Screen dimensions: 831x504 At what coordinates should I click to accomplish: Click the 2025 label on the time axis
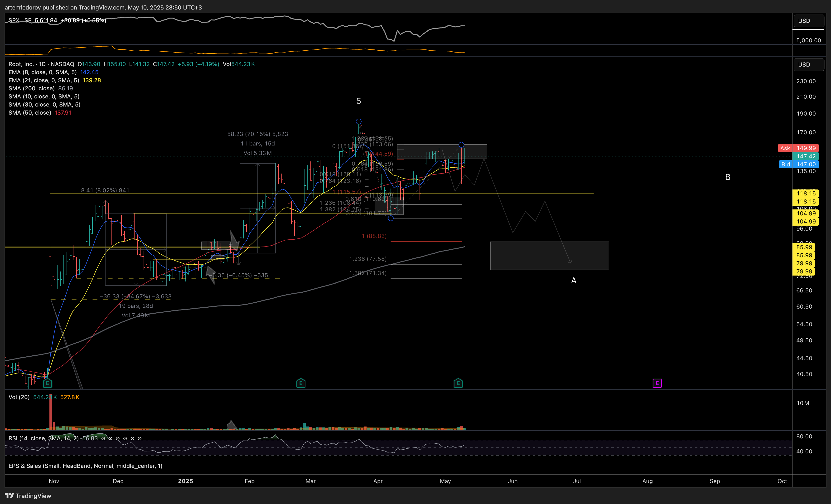pos(185,481)
